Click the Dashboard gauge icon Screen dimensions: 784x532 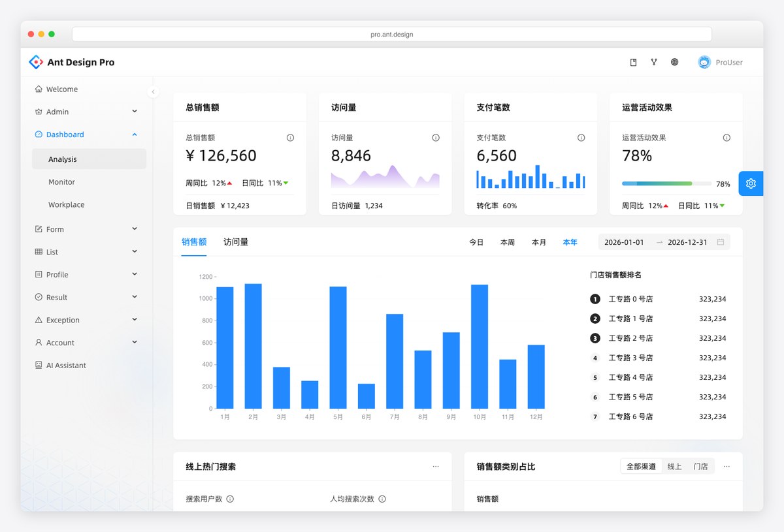[x=39, y=134]
